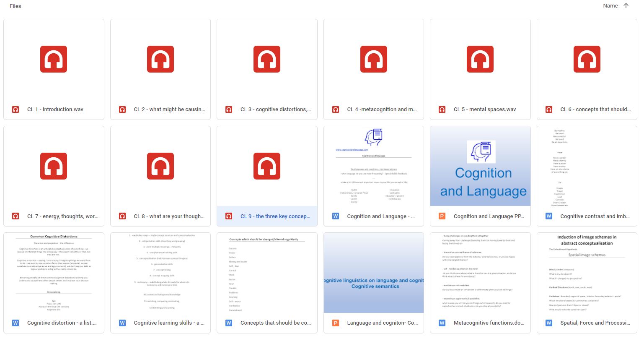Screen dimensions: 644x341
Task: Open Cognitive contrast and imb document thumbnail
Action: coord(587,166)
